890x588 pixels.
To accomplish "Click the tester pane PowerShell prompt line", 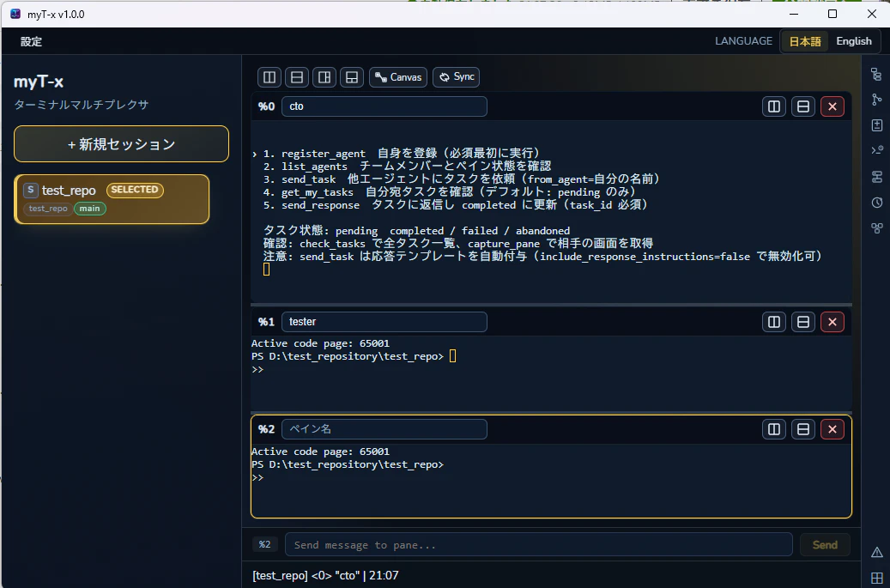I will point(348,356).
